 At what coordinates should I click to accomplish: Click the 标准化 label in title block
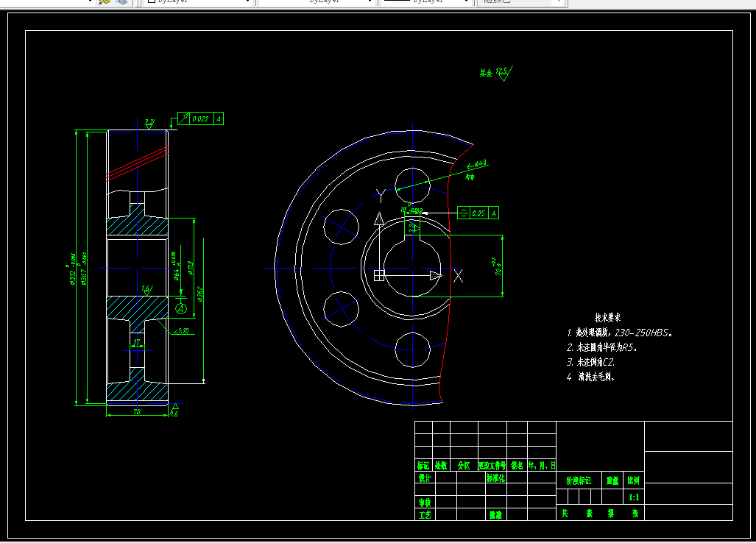(495, 478)
